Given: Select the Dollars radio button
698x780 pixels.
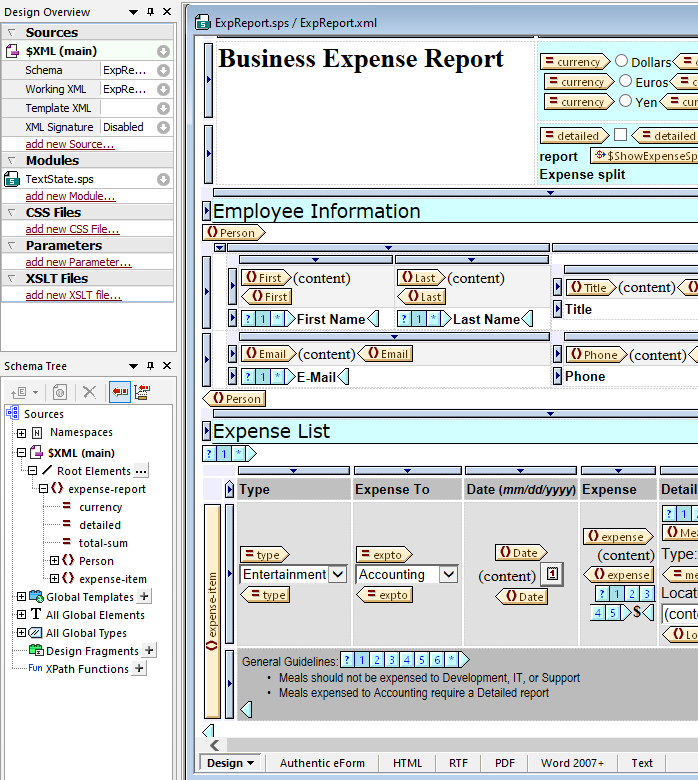Looking at the screenshot, I should [x=622, y=62].
